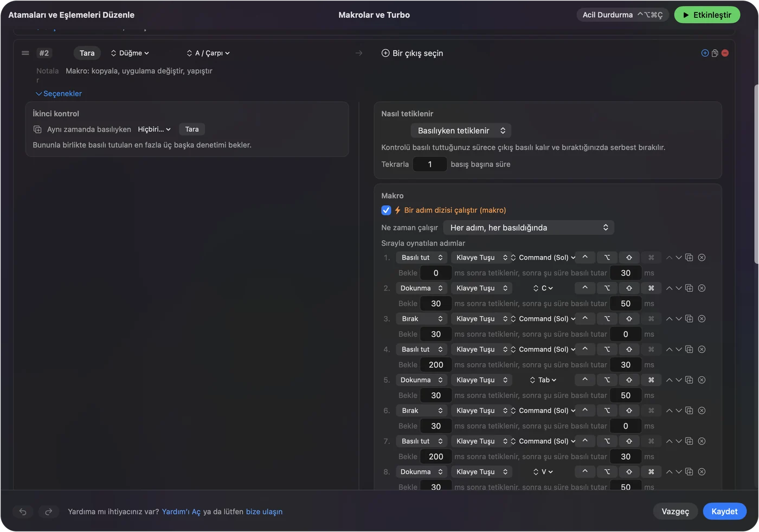Click the plus circle beside Bir çıkış seçin
This screenshot has height=532, width=759.
tap(385, 53)
